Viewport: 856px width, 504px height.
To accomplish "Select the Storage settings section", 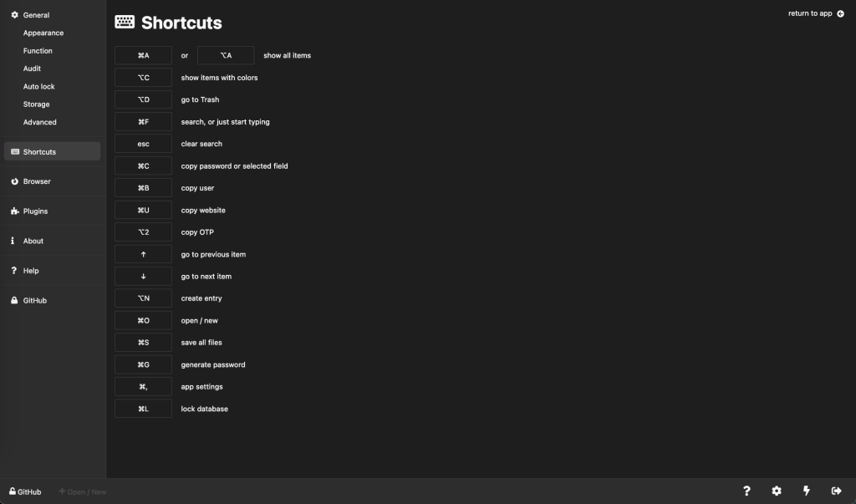I will (36, 104).
